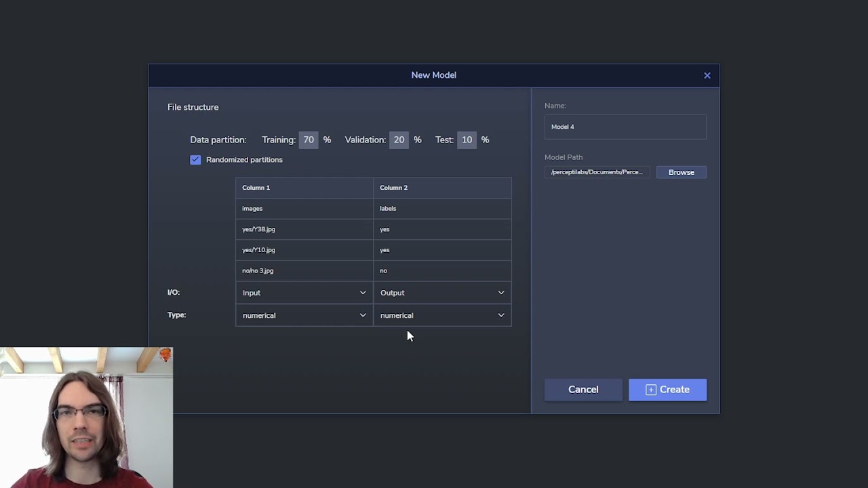The width and height of the screenshot is (868, 488).
Task: Click the model Name input field
Action: click(625, 127)
